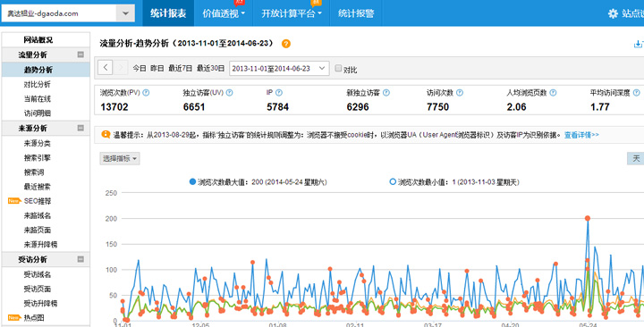
Task: Switch to the 统计报表 tab
Action: point(168,13)
